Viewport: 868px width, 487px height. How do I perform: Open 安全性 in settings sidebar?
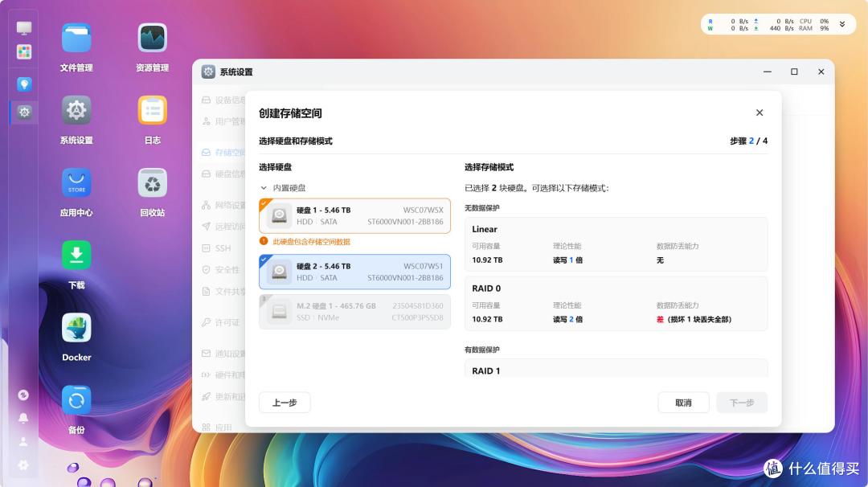(223, 269)
